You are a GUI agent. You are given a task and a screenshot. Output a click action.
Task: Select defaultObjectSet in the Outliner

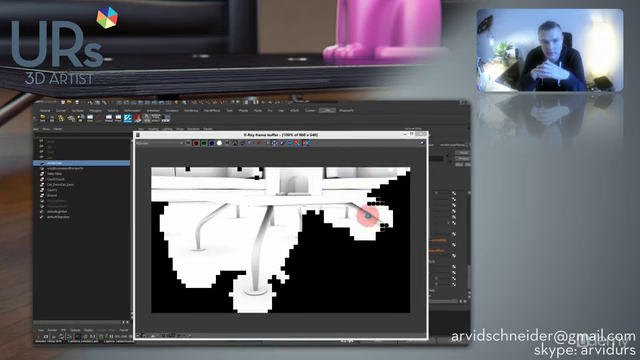[x=58, y=217]
